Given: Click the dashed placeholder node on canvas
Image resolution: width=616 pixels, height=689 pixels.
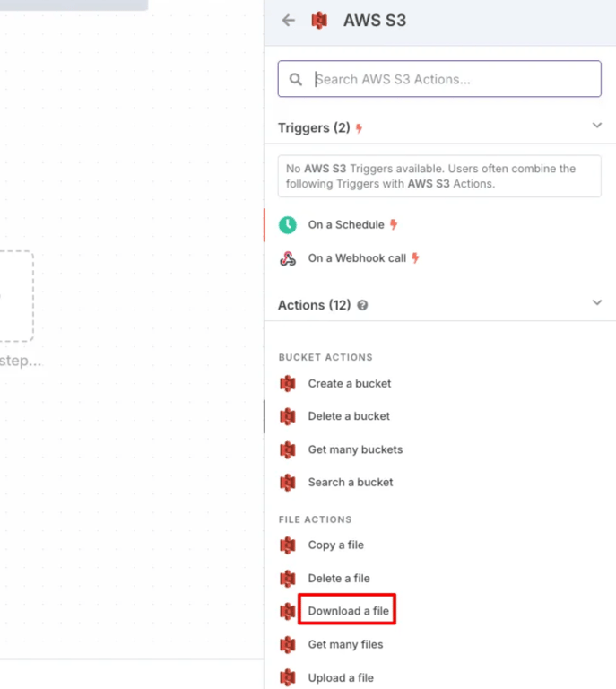Looking at the screenshot, I should pyautogui.click(x=16, y=296).
